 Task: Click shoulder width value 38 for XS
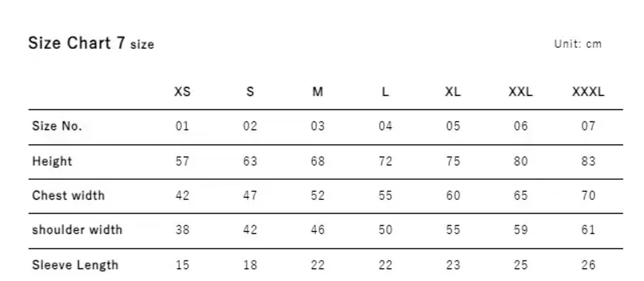[182, 230]
